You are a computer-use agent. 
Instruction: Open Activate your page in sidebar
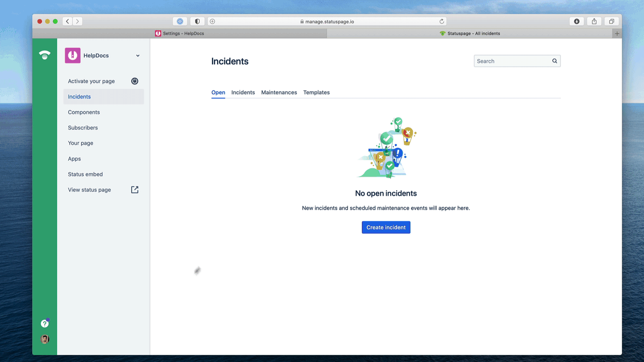103,81
